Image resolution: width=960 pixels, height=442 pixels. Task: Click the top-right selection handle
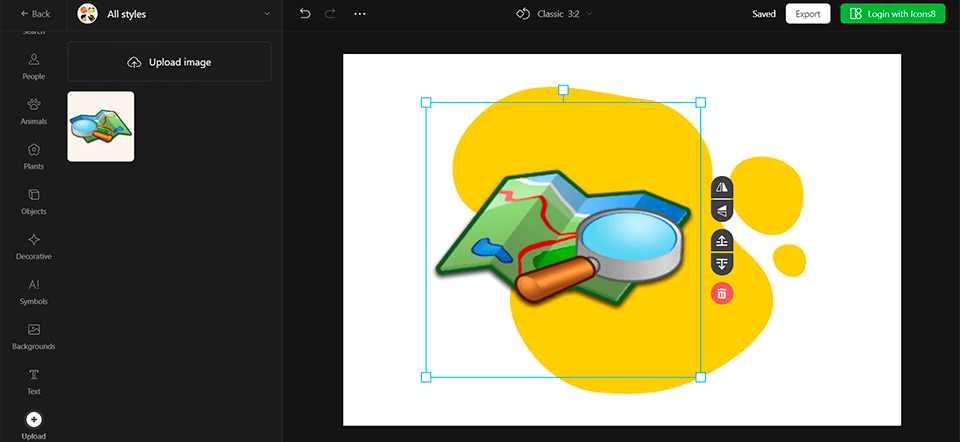[700, 102]
